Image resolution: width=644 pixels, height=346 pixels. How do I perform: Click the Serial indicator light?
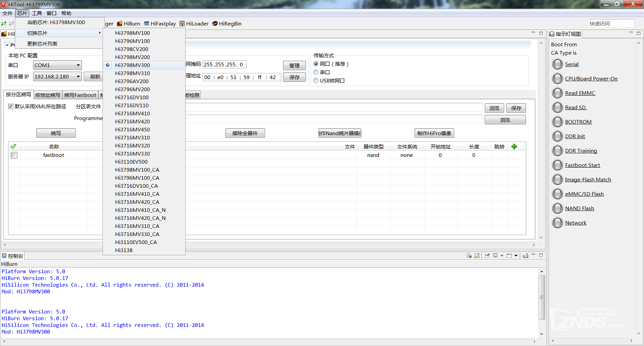557,64
